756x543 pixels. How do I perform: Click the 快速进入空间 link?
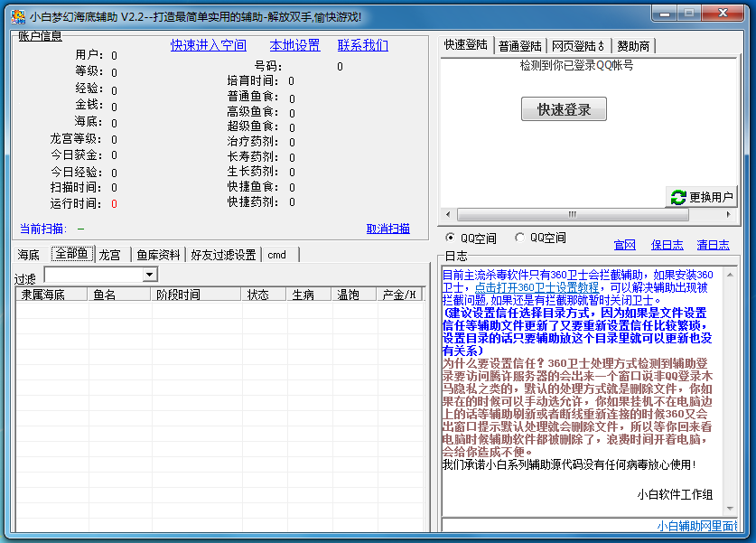[x=209, y=45]
